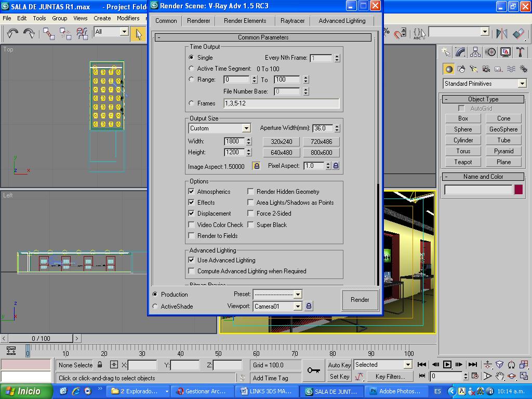Click the Undo arrow in main toolbar
Image resolution: width=532 pixels, height=399 pixels.
(12, 33)
